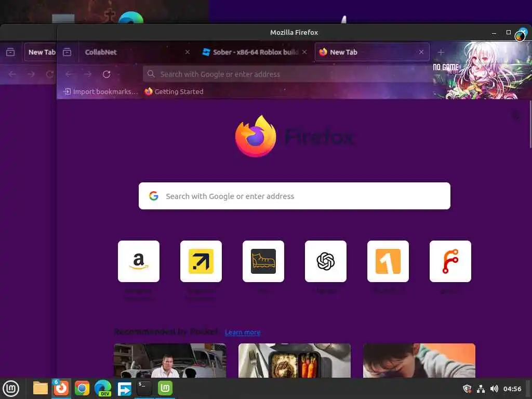Click the reload page button

pyautogui.click(x=107, y=74)
